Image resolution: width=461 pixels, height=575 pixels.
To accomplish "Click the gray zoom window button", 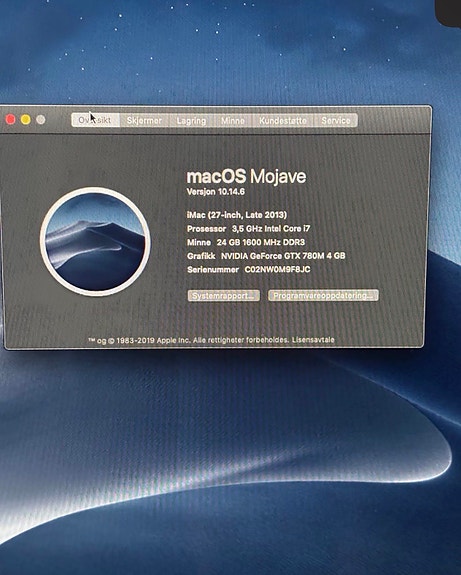I will tap(41, 120).
